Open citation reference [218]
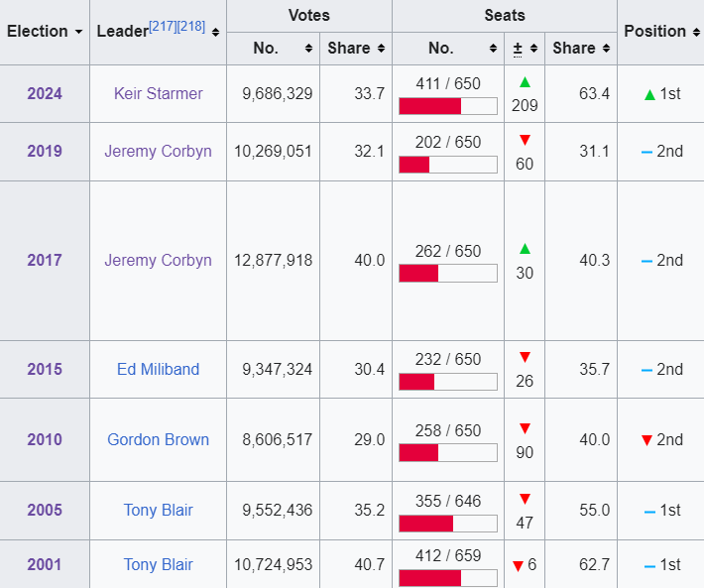Image resolution: width=704 pixels, height=588 pixels. 191,27
